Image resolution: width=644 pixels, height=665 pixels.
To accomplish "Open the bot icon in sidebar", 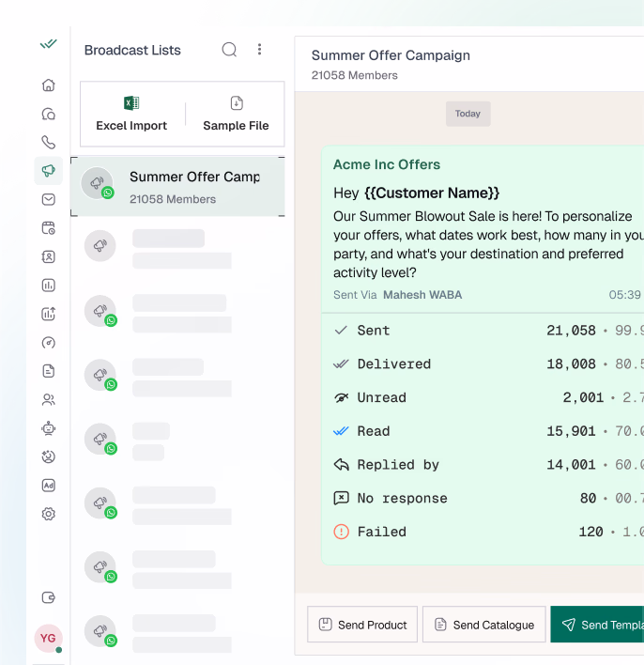I will [x=49, y=428].
